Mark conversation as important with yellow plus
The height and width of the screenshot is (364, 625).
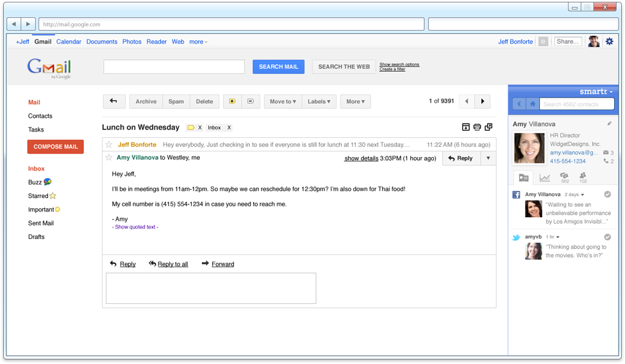[232, 101]
